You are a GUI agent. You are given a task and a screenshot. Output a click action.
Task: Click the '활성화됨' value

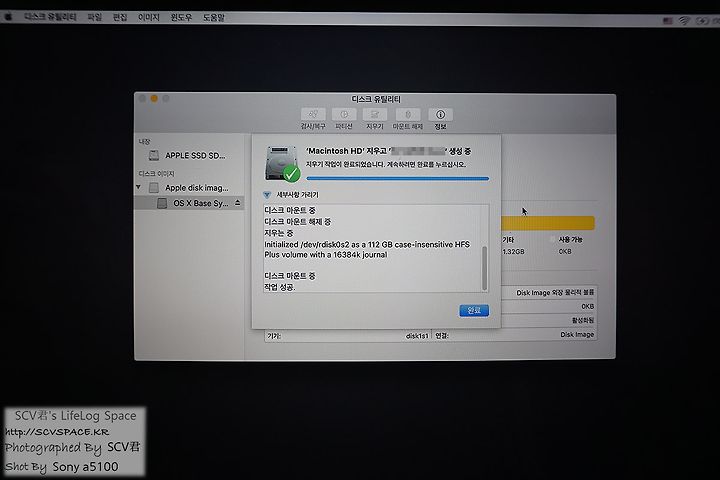(582, 320)
